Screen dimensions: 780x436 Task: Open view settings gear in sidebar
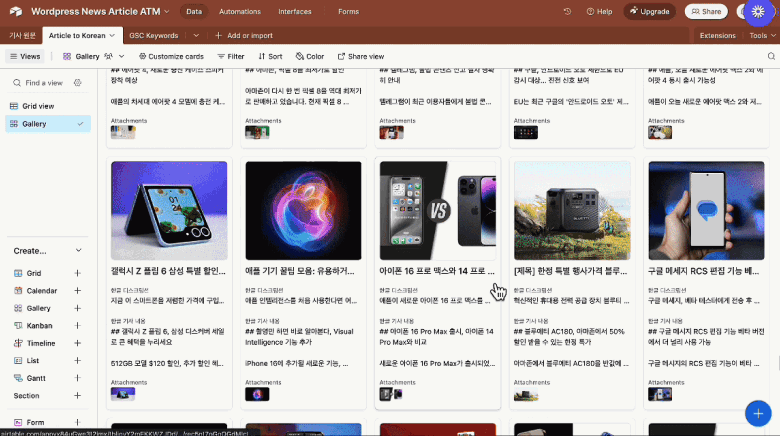pyautogui.click(x=80, y=83)
